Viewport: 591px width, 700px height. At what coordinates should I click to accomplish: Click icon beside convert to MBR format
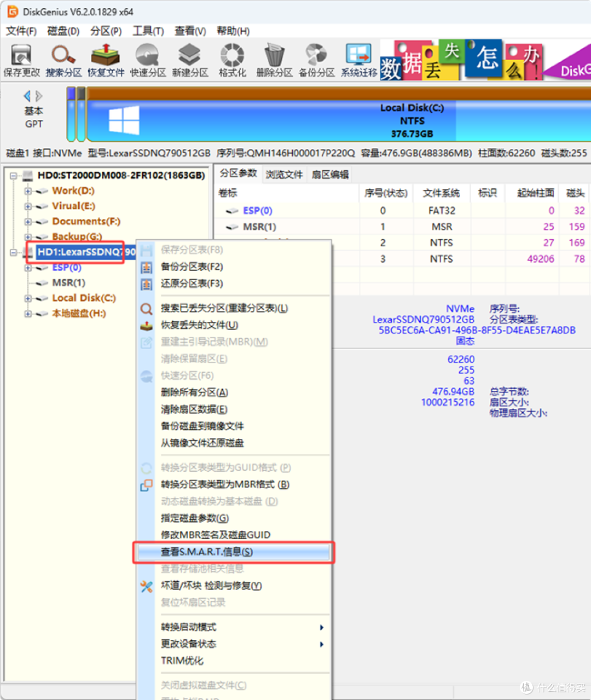(147, 485)
